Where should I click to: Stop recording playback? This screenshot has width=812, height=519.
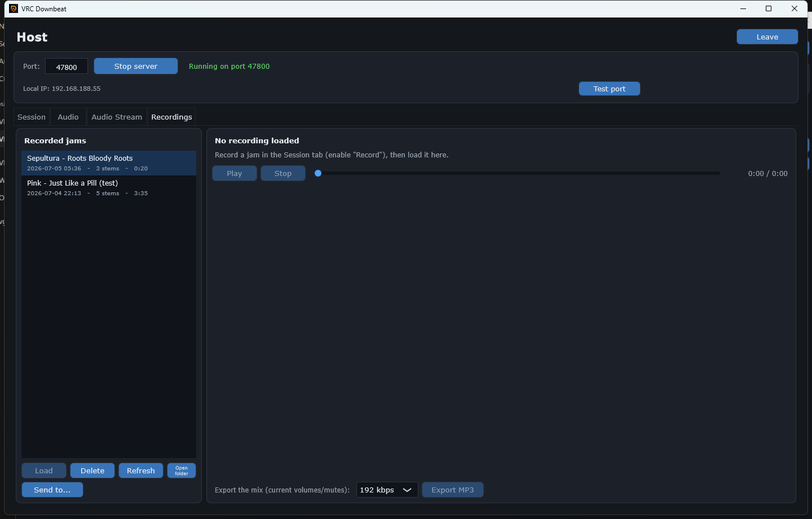click(x=283, y=173)
